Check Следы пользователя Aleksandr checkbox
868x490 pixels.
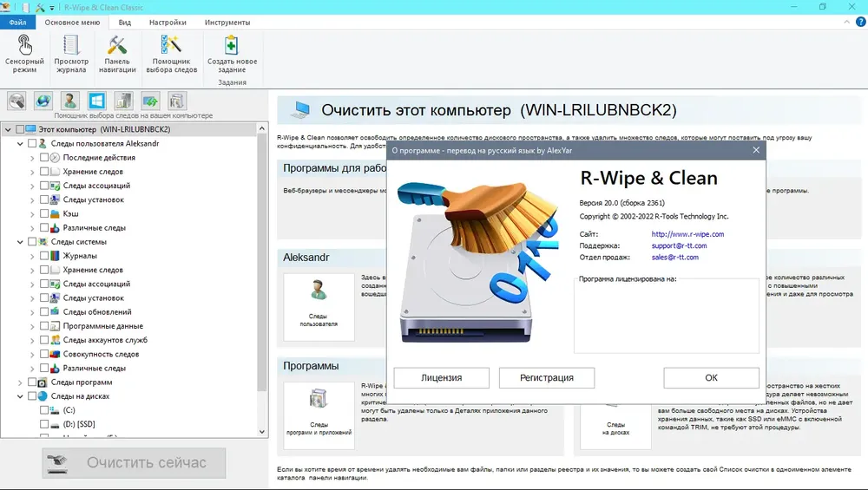tap(32, 143)
